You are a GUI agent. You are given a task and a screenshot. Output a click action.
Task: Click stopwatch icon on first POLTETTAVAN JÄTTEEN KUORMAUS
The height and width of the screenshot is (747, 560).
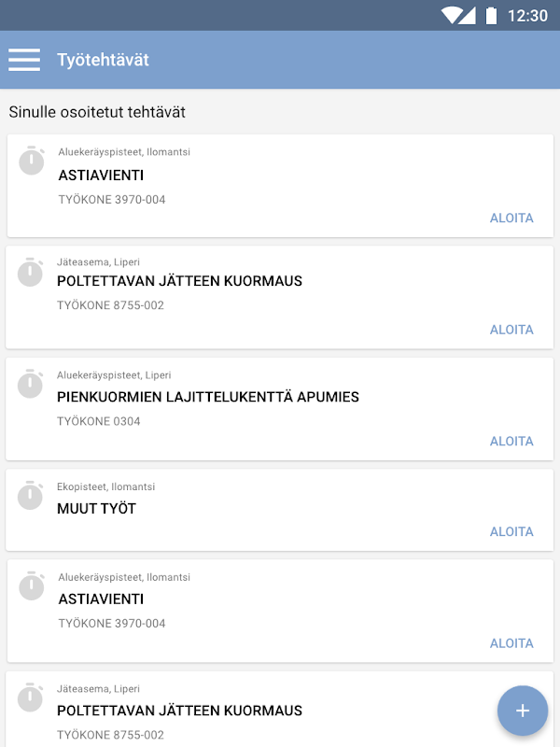(31, 272)
